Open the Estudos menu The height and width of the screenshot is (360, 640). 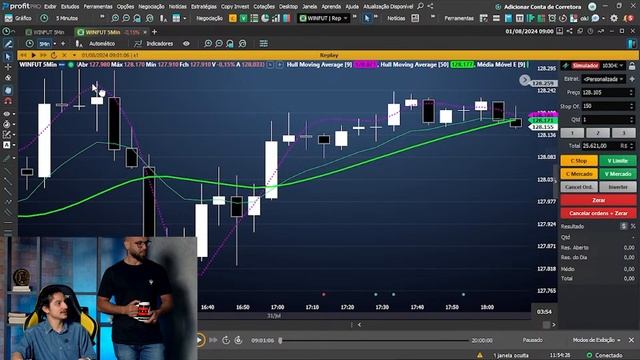tap(70, 7)
